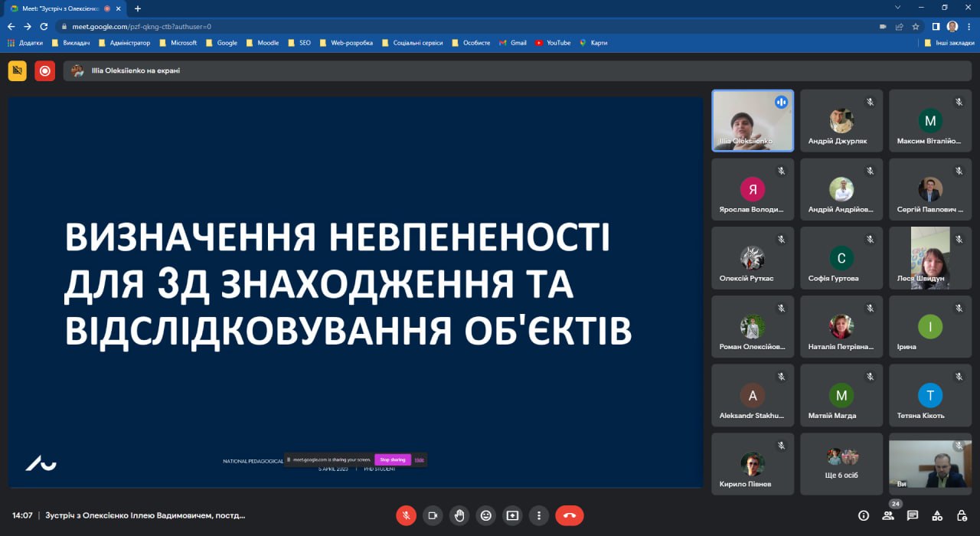Open the meeting details info icon
Viewport: 980px width, 536px height.
[864, 515]
